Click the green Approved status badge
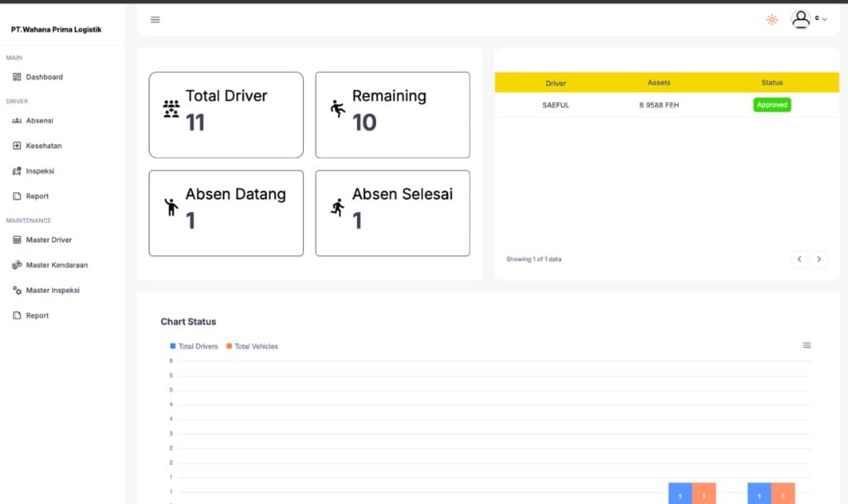This screenshot has width=848, height=504. pos(772,105)
